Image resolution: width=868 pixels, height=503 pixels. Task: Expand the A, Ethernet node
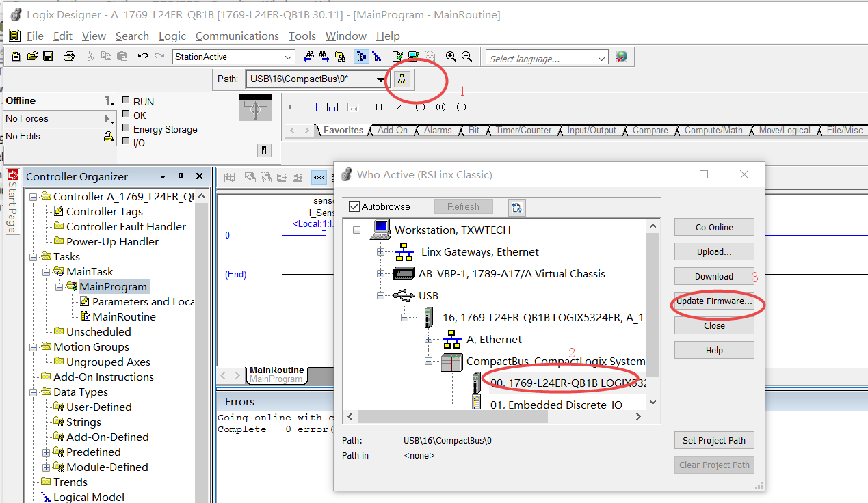point(428,340)
